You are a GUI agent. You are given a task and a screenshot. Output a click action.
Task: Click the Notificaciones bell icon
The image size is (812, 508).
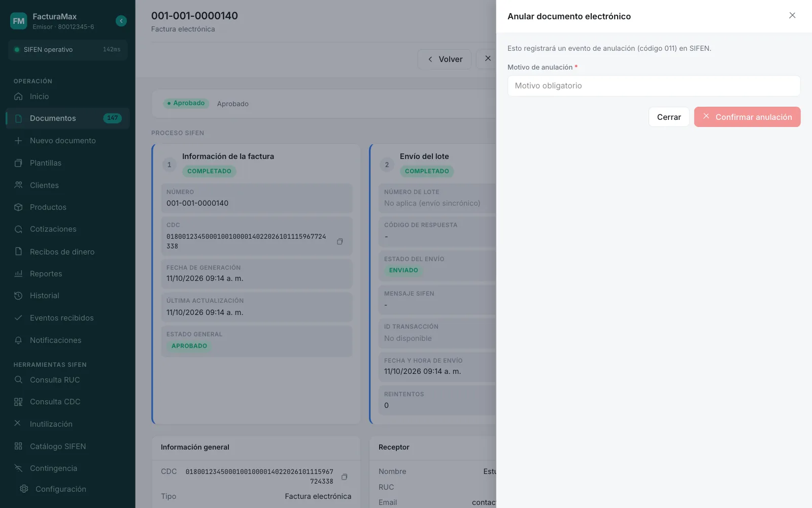pos(18,340)
